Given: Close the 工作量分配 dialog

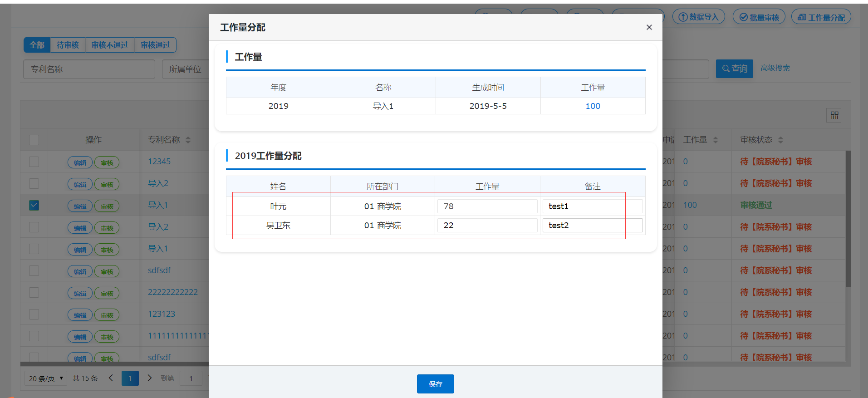Looking at the screenshot, I should click(649, 27).
